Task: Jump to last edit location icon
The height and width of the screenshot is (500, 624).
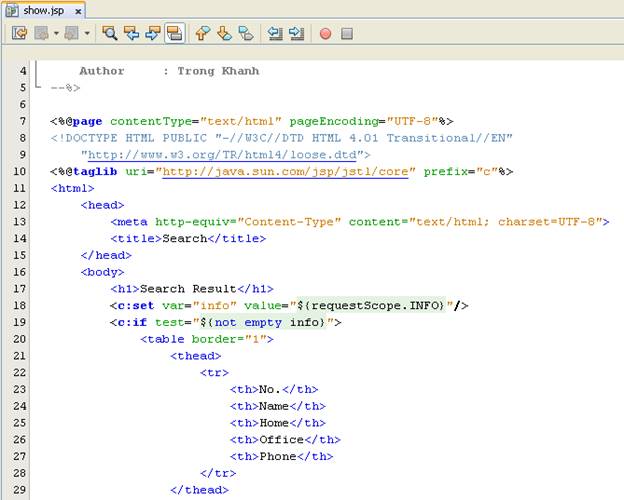Action: [x=19, y=33]
